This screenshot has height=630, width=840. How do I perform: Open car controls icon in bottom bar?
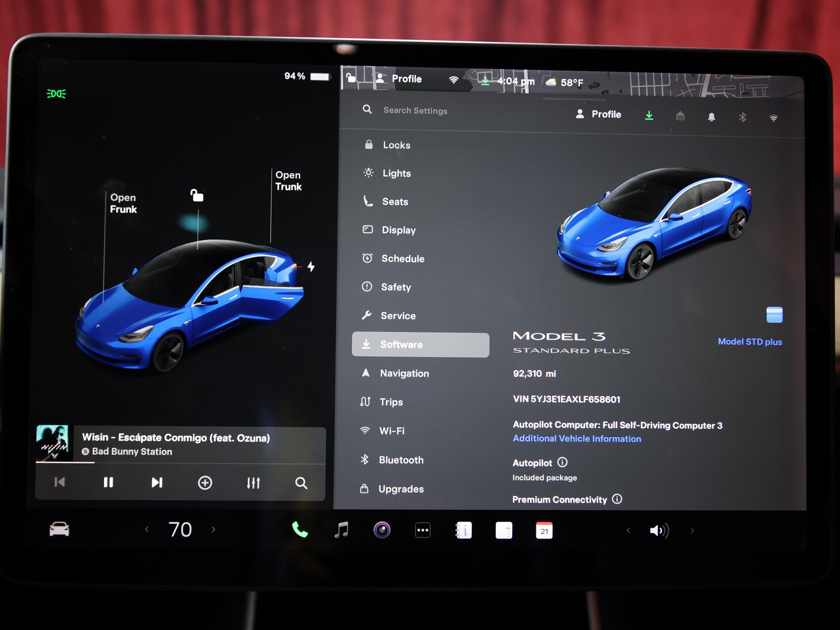tap(59, 529)
